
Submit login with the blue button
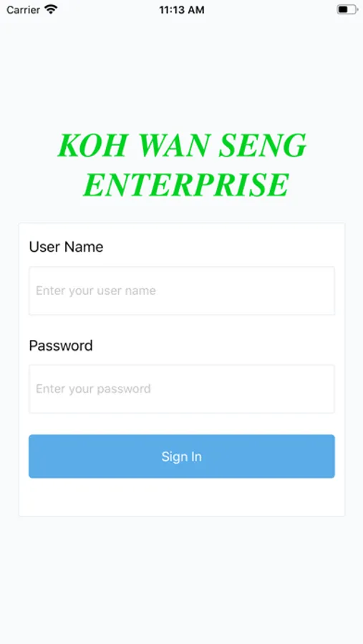pyautogui.click(x=182, y=457)
